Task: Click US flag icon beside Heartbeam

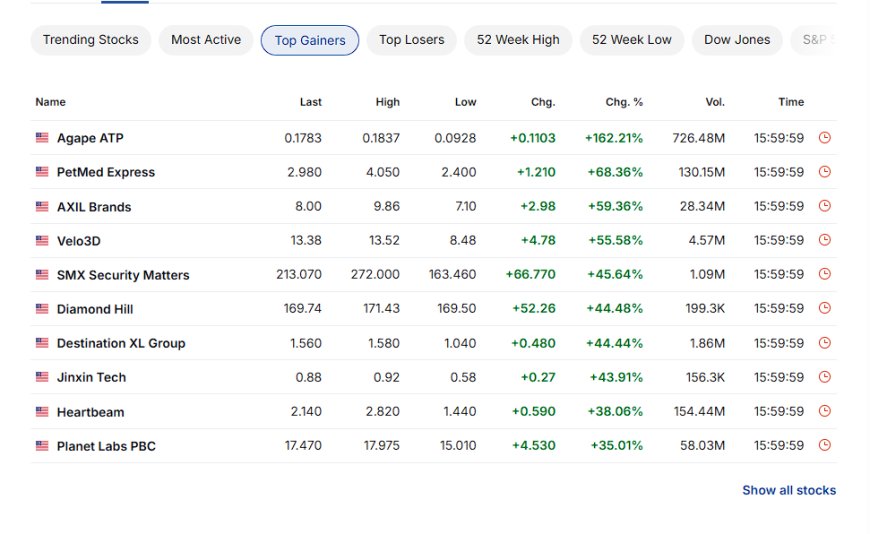Action: click(42, 412)
